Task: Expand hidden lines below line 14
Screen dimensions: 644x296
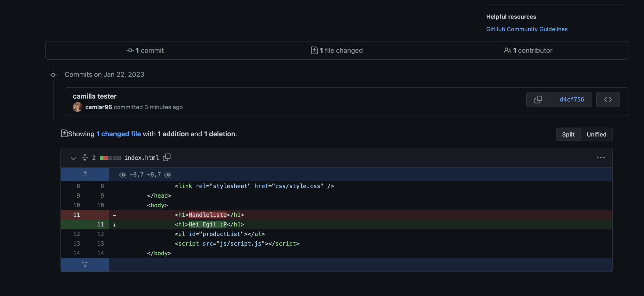Action: 85,265
